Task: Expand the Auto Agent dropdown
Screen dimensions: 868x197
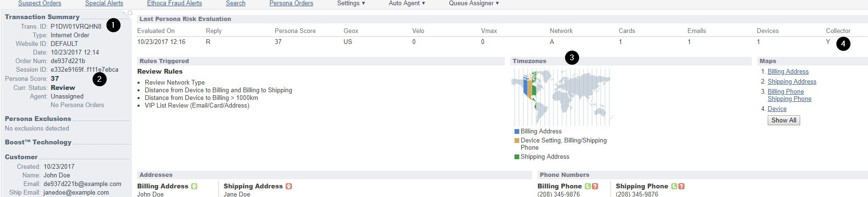Action: coord(407,3)
